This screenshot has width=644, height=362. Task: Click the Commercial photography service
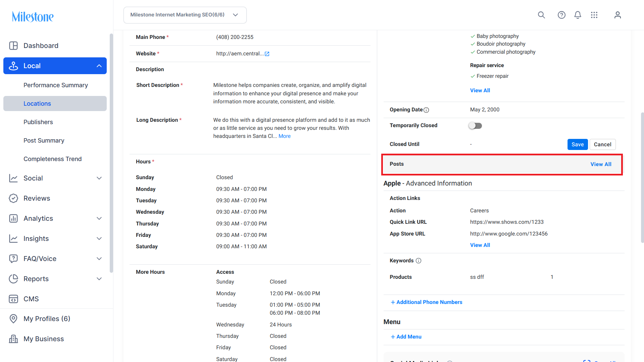[x=506, y=52]
